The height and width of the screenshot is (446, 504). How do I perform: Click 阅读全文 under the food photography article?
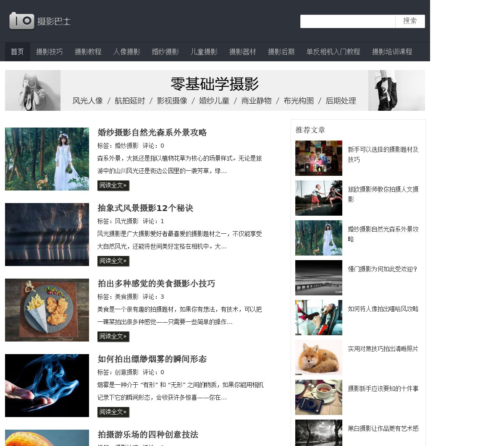coord(113,336)
